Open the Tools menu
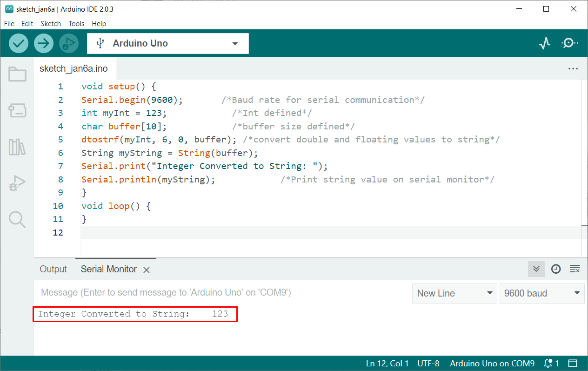Image resolution: width=588 pixels, height=371 pixels. (x=76, y=24)
